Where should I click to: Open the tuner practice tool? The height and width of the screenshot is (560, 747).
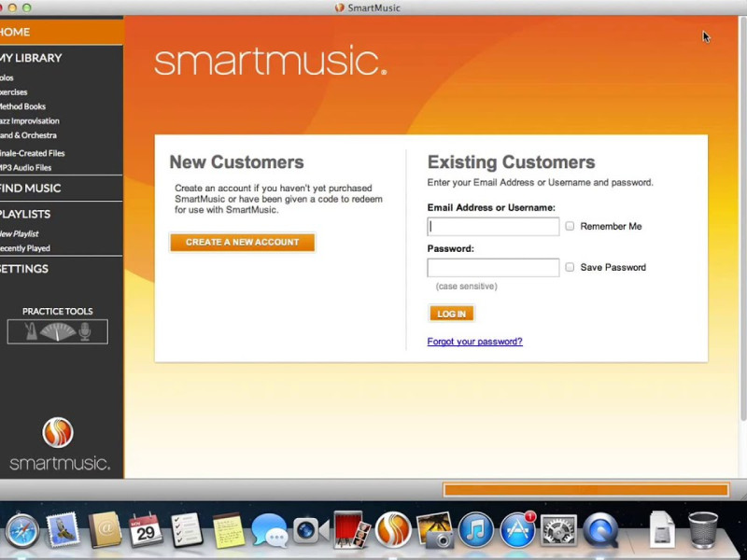click(58, 332)
